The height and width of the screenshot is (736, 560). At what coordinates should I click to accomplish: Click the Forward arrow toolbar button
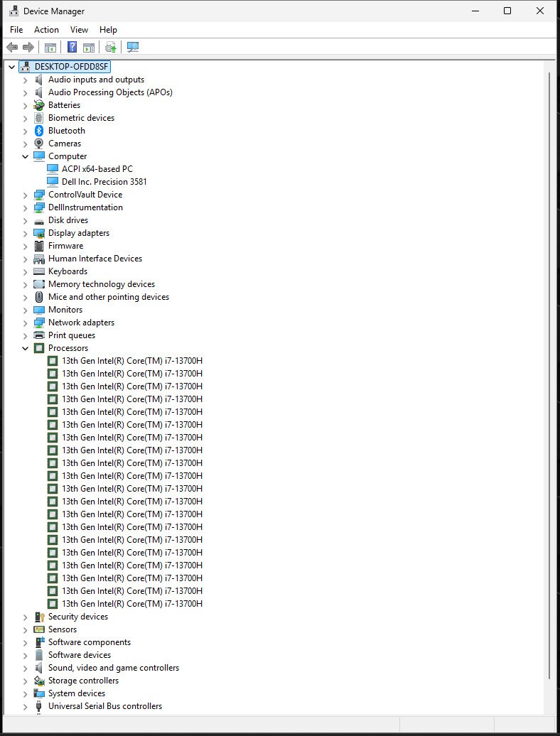28,47
